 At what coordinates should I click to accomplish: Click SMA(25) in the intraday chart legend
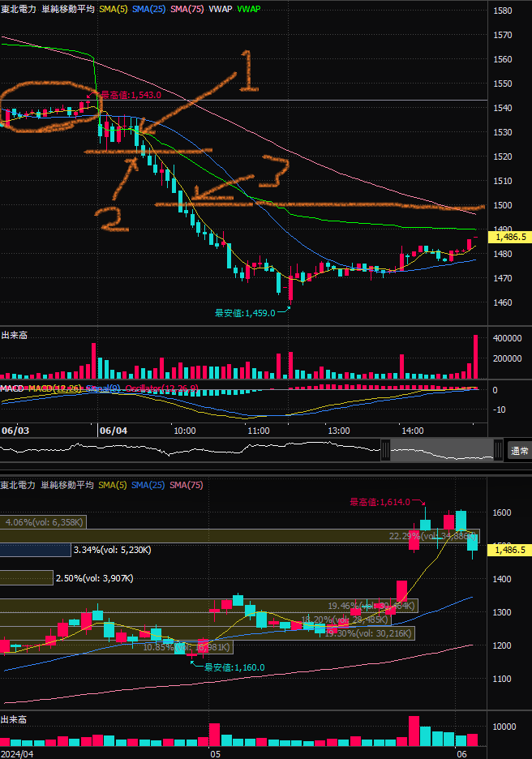(148, 9)
